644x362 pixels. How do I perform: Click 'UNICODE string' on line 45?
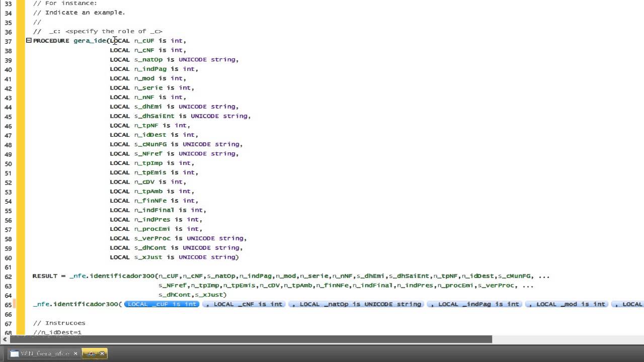click(219, 116)
